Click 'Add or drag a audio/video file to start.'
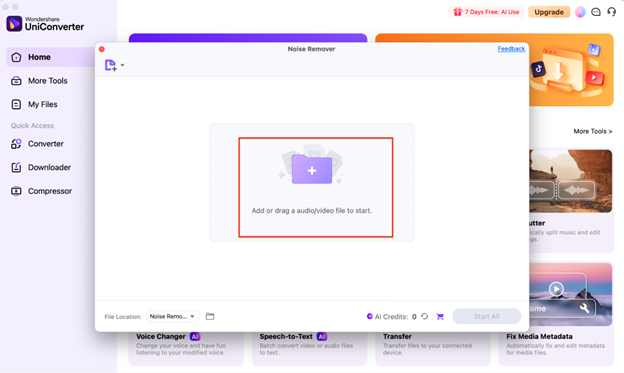This screenshot has width=624, height=373. coord(312,211)
